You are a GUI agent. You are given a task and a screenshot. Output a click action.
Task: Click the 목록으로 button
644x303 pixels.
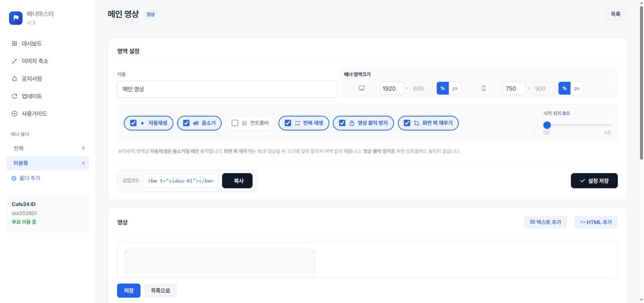click(160, 291)
